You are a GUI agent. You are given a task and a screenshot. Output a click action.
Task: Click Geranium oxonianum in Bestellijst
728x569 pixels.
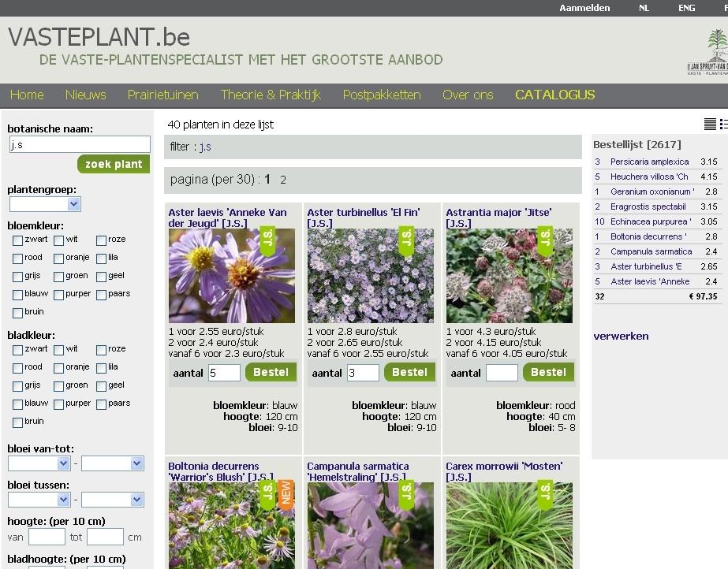pos(652,192)
